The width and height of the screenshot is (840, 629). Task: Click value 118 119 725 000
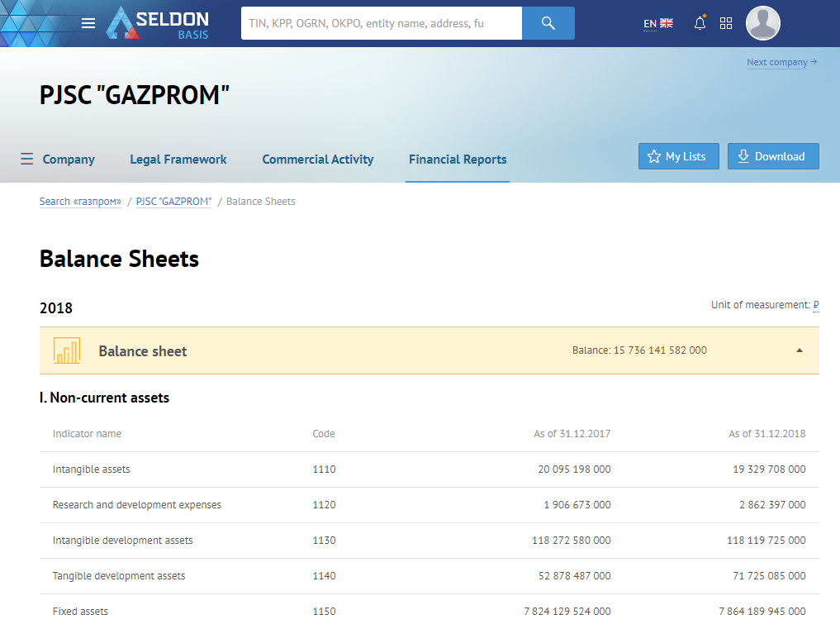click(x=766, y=540)
